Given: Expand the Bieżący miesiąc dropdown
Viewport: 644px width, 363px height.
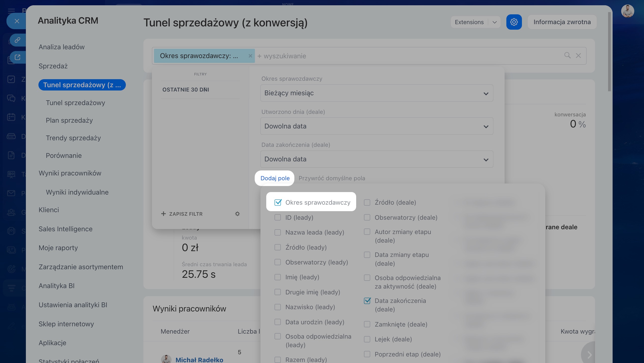Looking at the screenshot, I should coord(377,93).
